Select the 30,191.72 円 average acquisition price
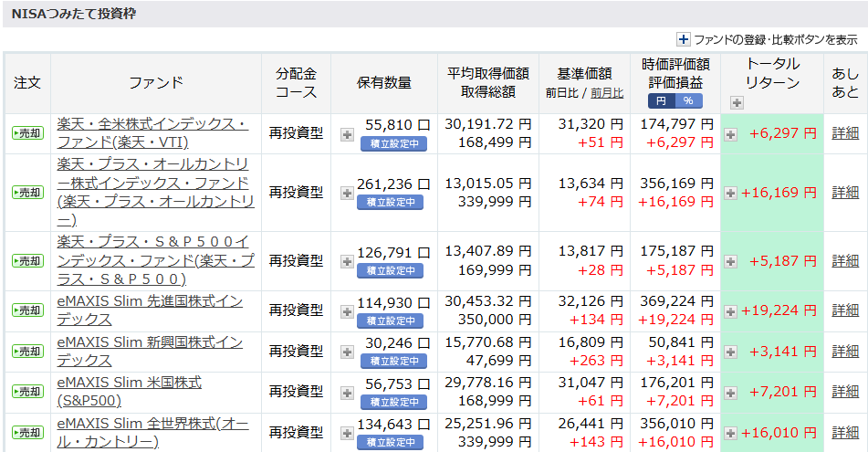 pyautogui.click(x=487, y=124)
